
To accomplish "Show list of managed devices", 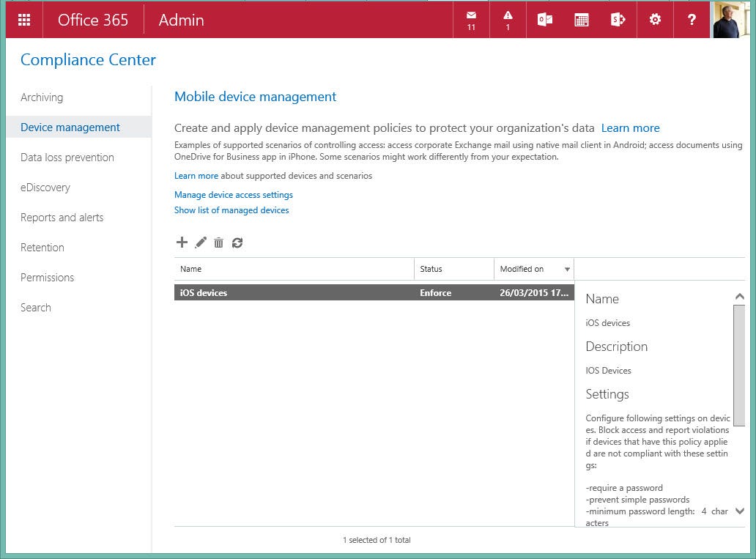I will pyautogui.click(x=231, y=210).
